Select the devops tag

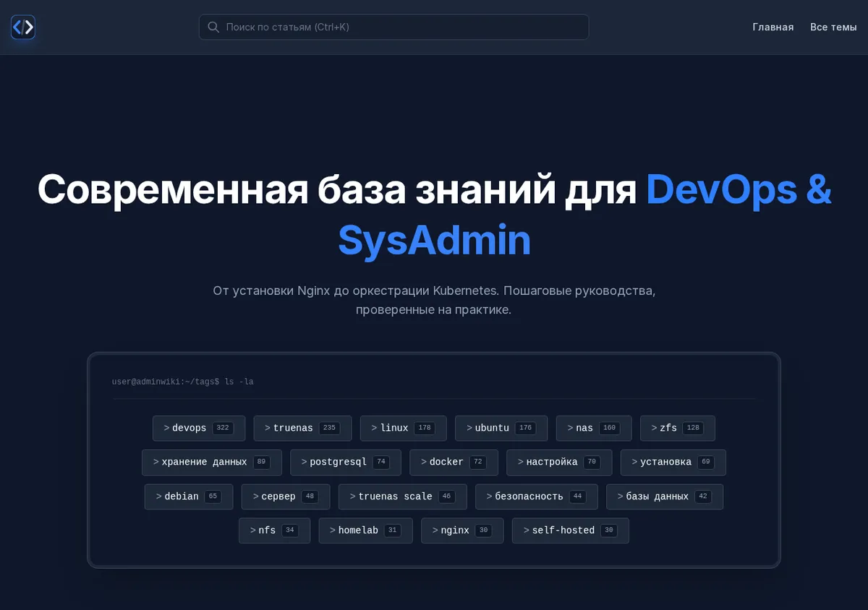click(x=199, y=428)
